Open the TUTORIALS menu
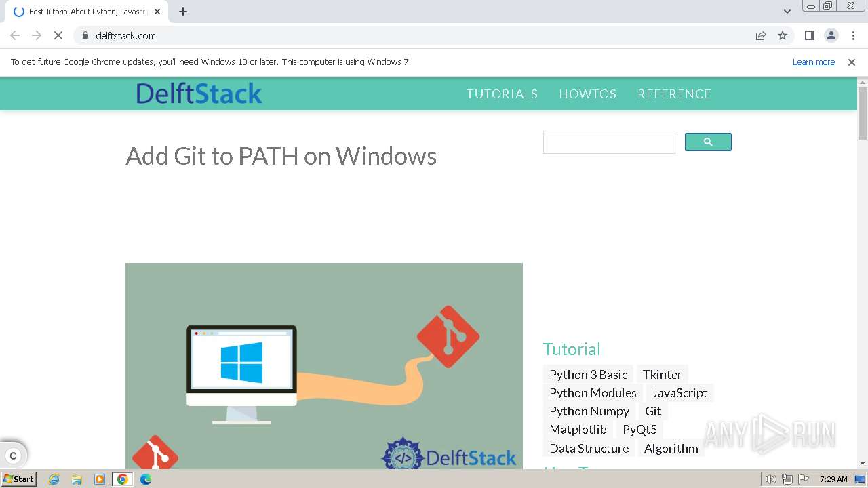868x488 pixels. coord(502,94)
